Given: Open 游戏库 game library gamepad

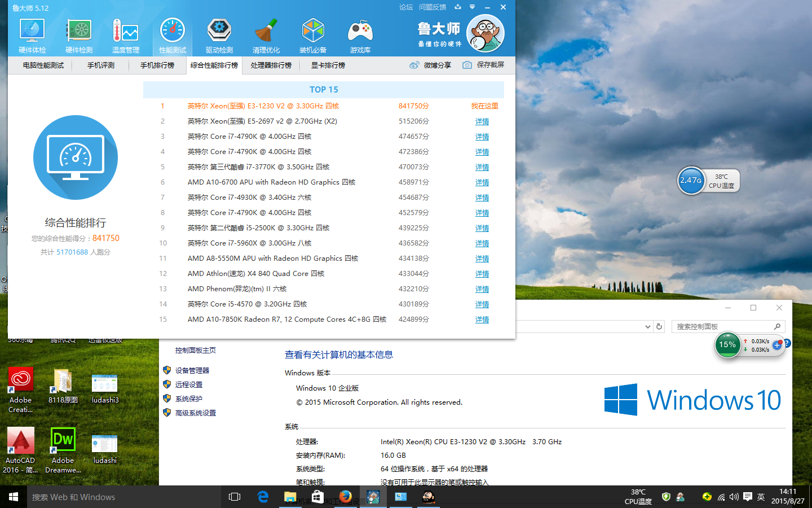Looking at the screenshot, I should [x=360, y=36].
